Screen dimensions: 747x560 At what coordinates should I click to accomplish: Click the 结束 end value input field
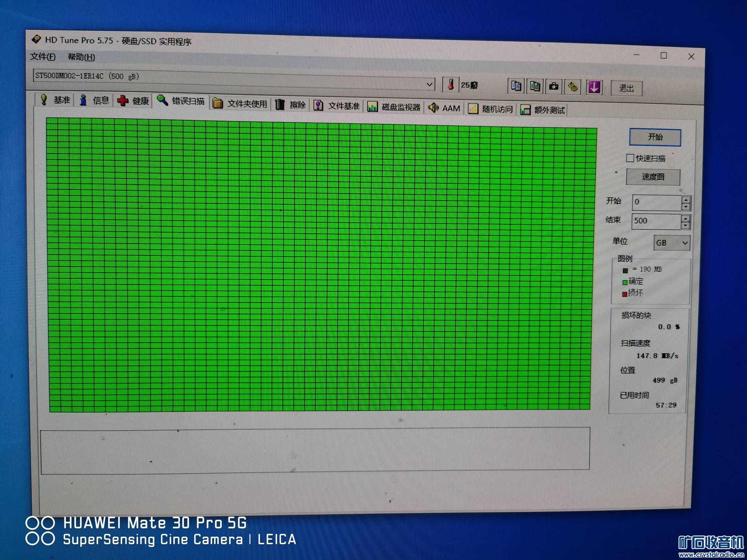click(x=655, y=221)
